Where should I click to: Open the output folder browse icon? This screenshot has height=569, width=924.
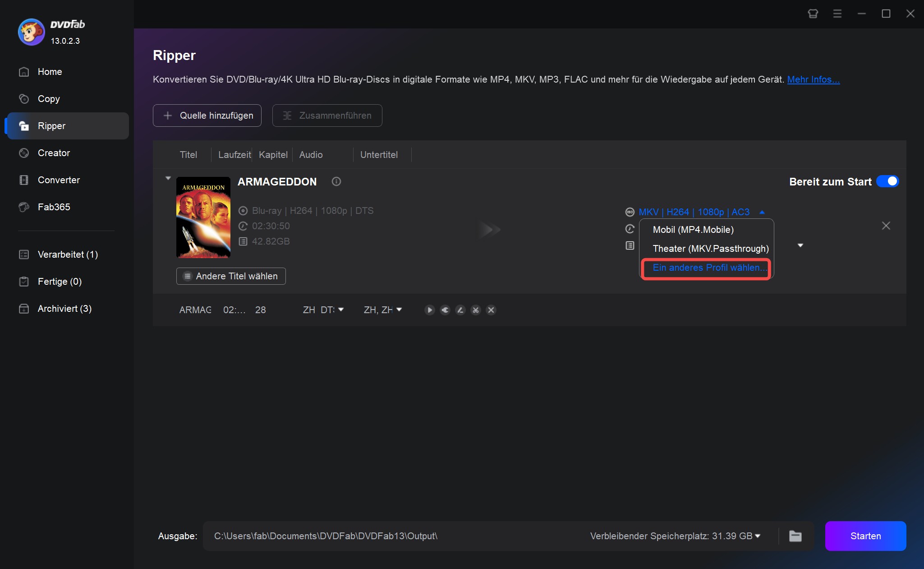pyautogui.click(x=795, y=536)
